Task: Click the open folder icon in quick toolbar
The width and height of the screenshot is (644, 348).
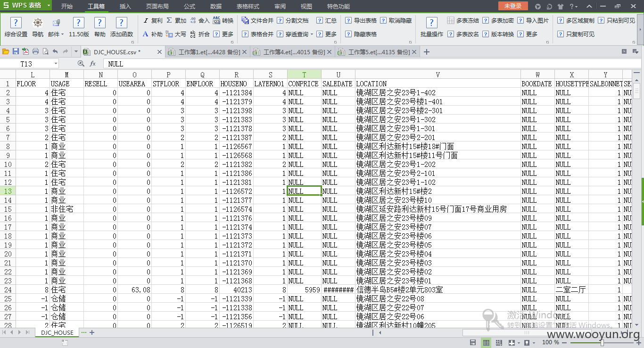Action: 6,51
